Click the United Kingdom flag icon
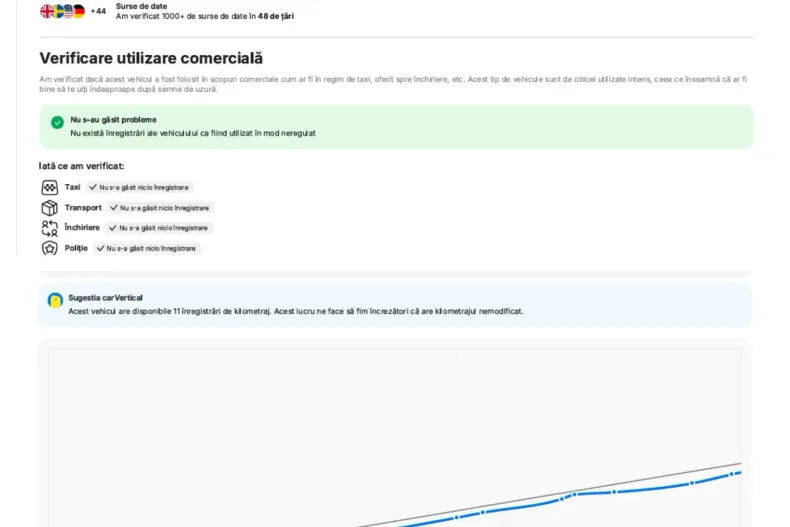The height and width of the screenshot is (527, 790). [46, 11]
